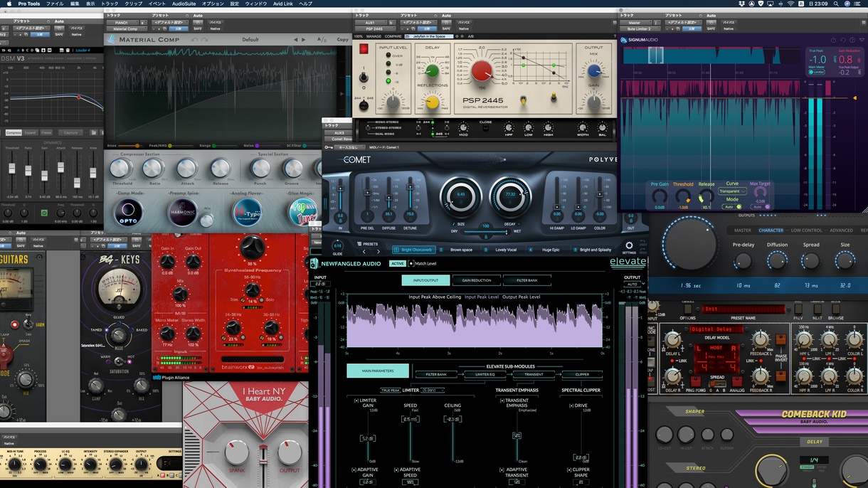
Task: Toggle the Drive checkbox in Spectral Clipper
Action: (571, 405)
